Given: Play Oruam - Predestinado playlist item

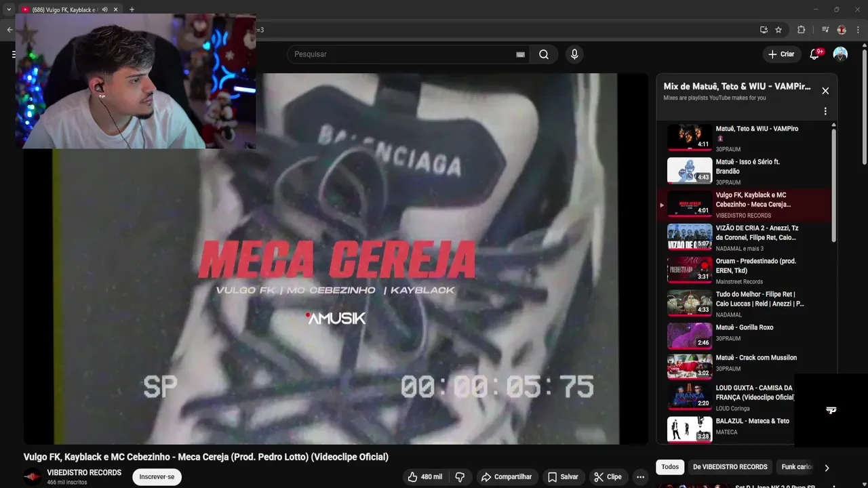Looking at the screenshot, I should click(745, 271).
